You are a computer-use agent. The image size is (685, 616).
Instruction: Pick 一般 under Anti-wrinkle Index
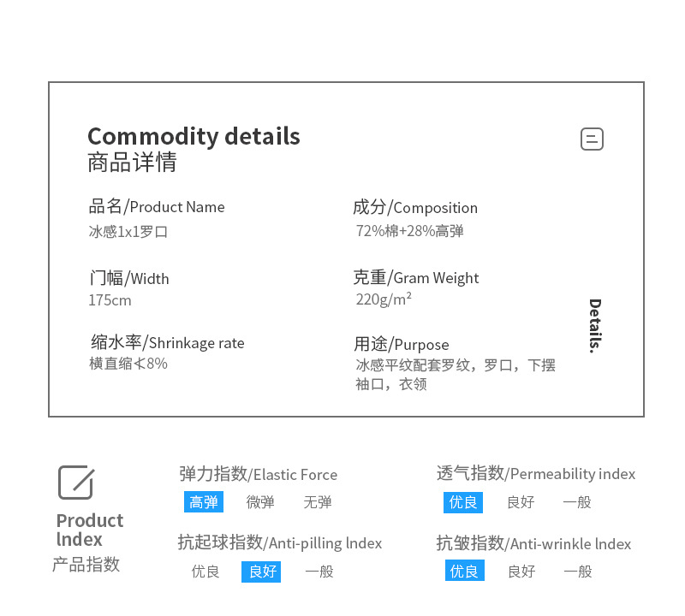tap(578, 572)
